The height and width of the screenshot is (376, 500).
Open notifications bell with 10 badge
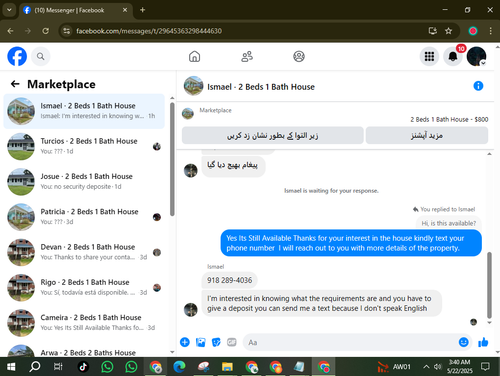(x=453, y=56)
